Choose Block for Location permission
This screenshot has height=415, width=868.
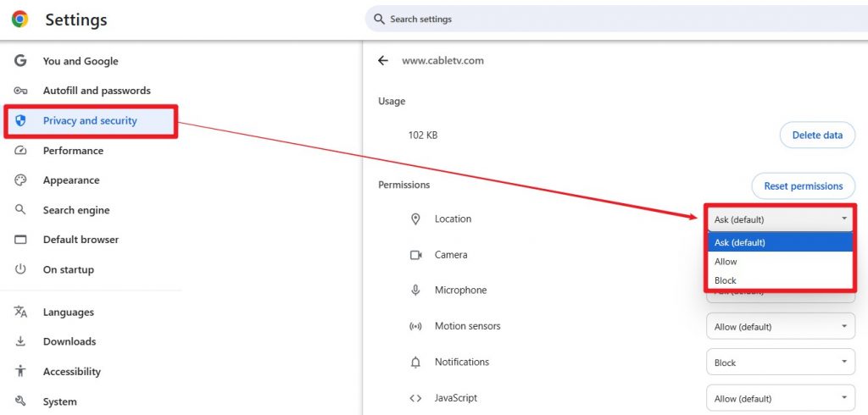[781, 280]
